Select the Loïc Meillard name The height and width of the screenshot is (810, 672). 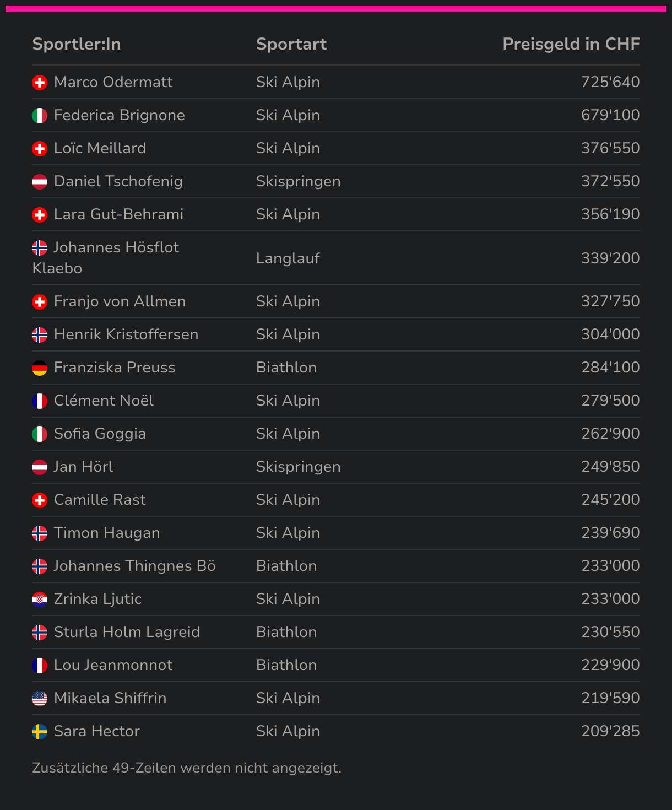(100, 148)
